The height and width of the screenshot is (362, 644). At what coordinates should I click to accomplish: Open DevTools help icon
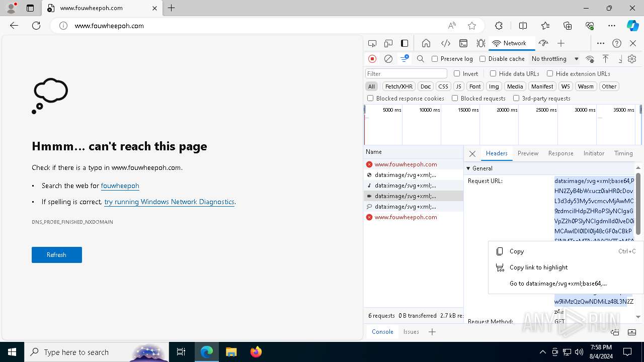coord(617,43)
